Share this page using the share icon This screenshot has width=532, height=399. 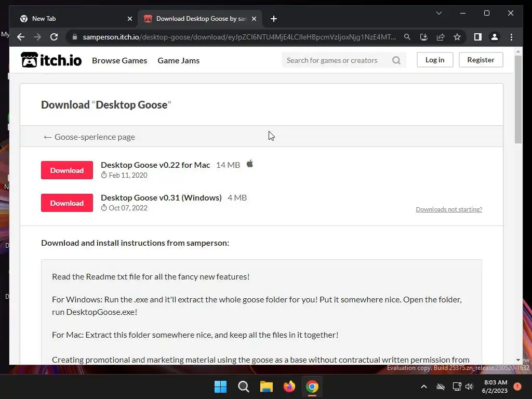click(441, 37)
